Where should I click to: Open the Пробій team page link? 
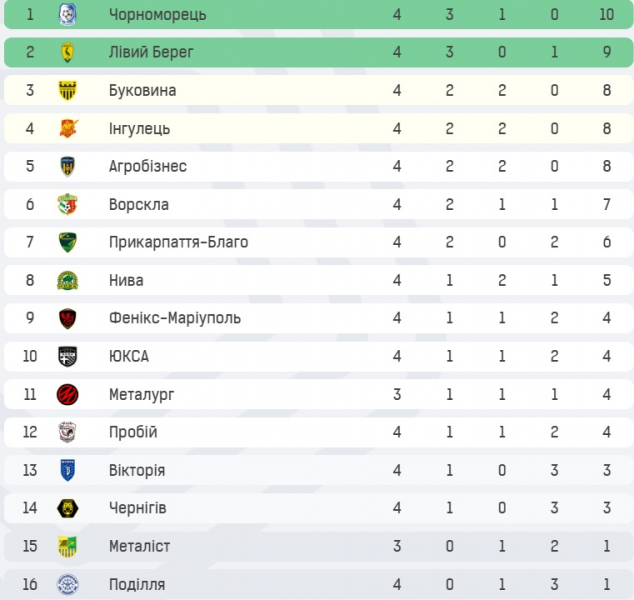133,432
